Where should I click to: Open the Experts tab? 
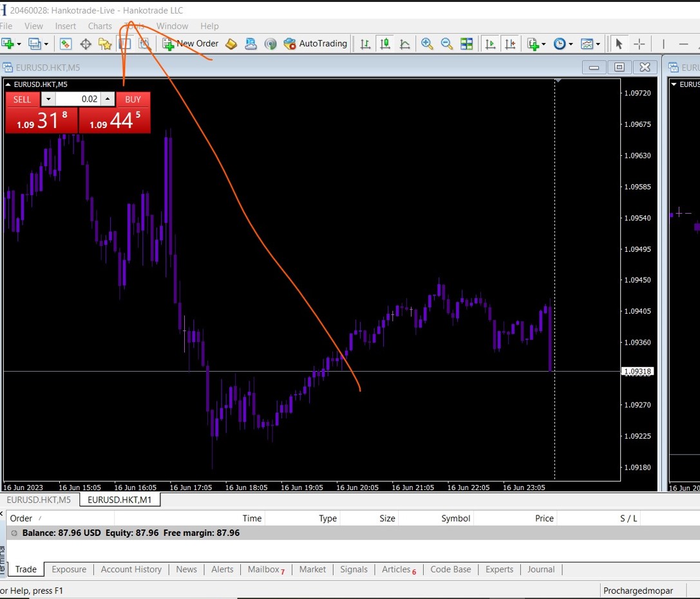pyautogui.click(x=500, y=569)
